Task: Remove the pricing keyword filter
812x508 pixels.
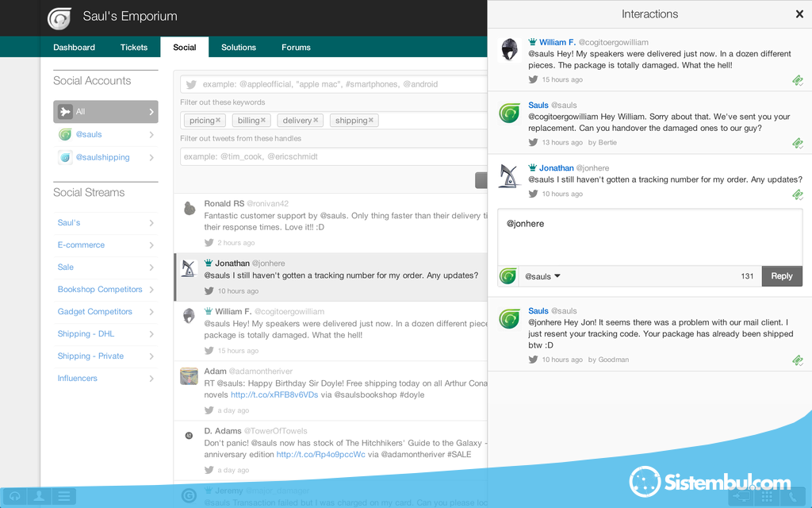Action: coord(219,120)
